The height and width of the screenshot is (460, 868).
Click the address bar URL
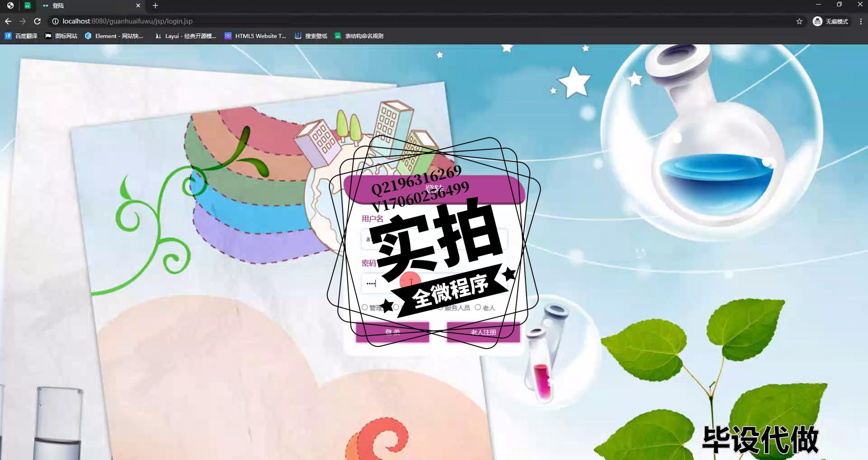point(127,21)
